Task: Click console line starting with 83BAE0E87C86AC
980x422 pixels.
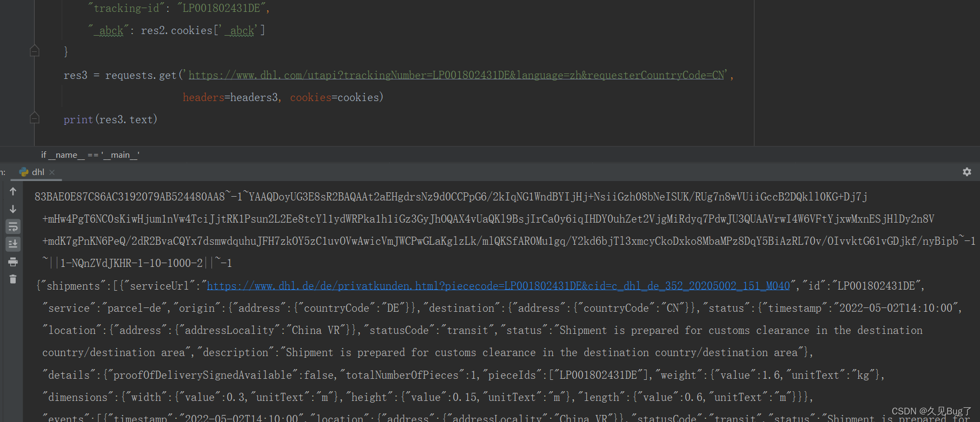Action: 451,197
